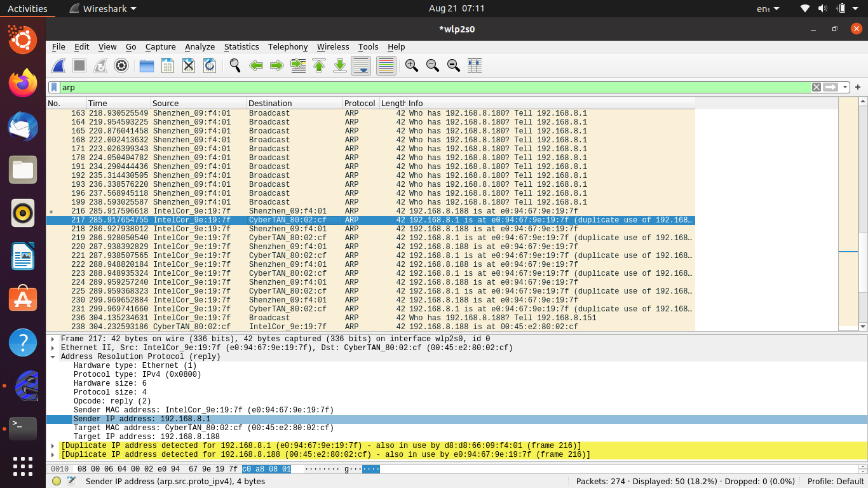
Task: Open capture file properties status icon
Action: click(71, 482)
